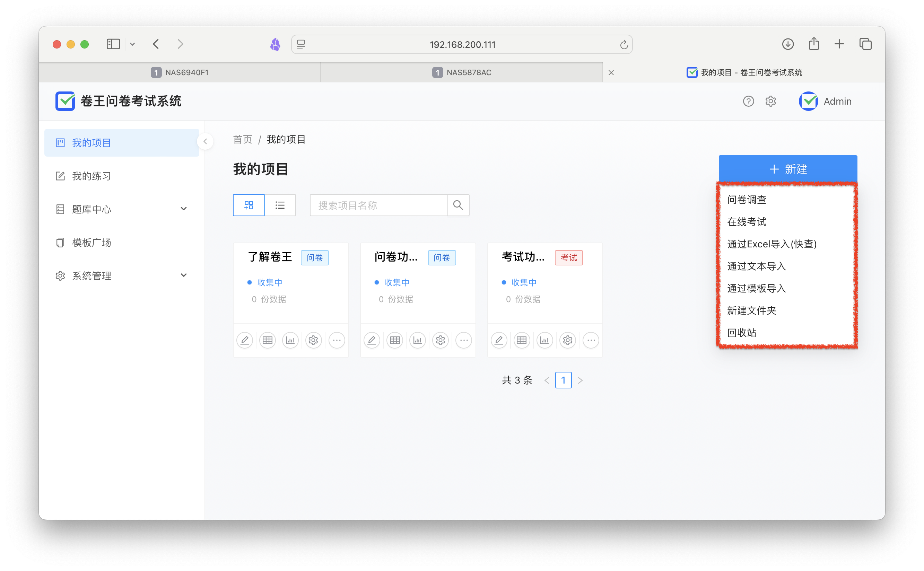Open Safari tab overview icon
The image size is (924, 571).
865,44
